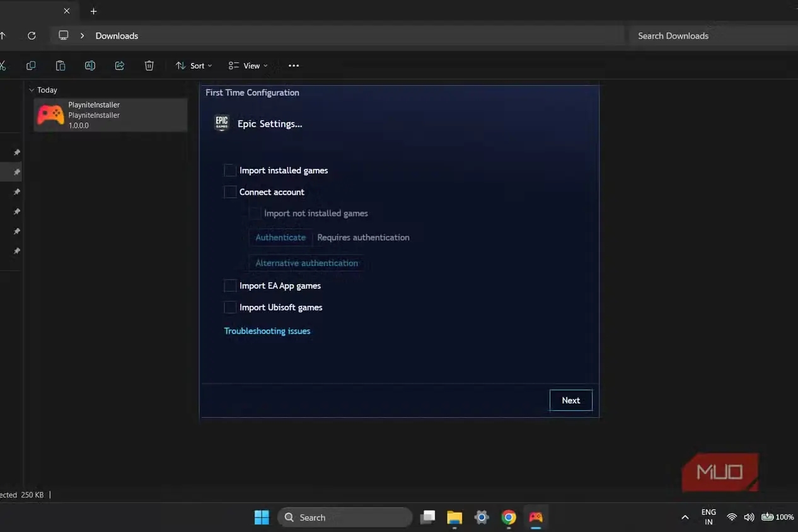Click Alternative authentication button
798x532 pixels.
click(x=307, y=263)
